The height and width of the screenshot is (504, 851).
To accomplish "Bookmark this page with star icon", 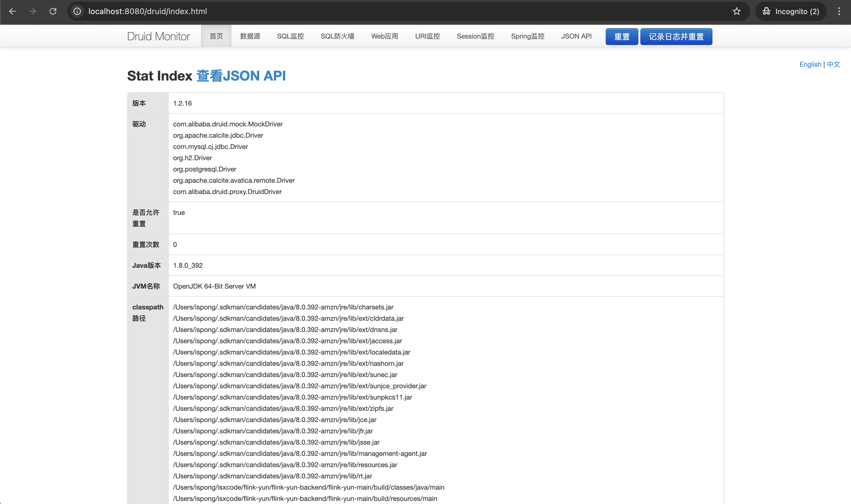I will pyautogui.click(x=736, y=11).
